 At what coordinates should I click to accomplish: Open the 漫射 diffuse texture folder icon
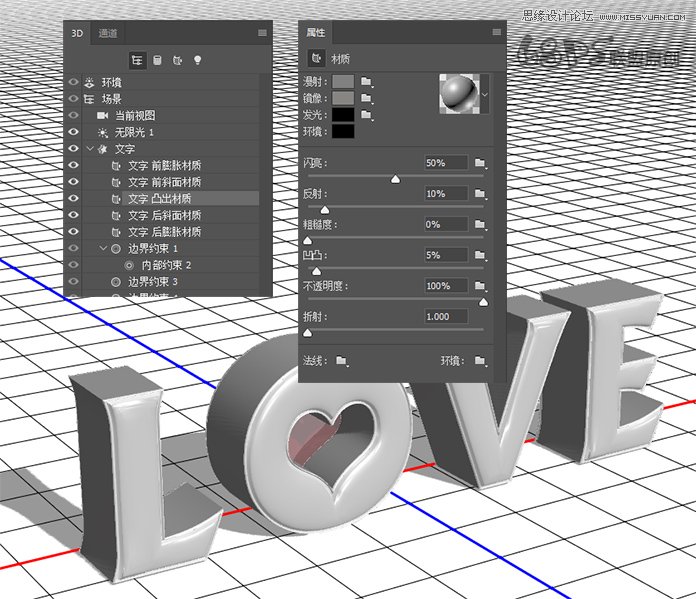[x=366, y=81]
